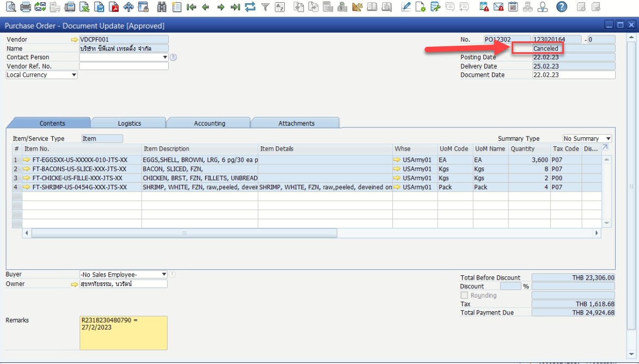Click the Print toolbar icon
The width and height of the screenshot is (639, 364).
(x=25, y=7)
